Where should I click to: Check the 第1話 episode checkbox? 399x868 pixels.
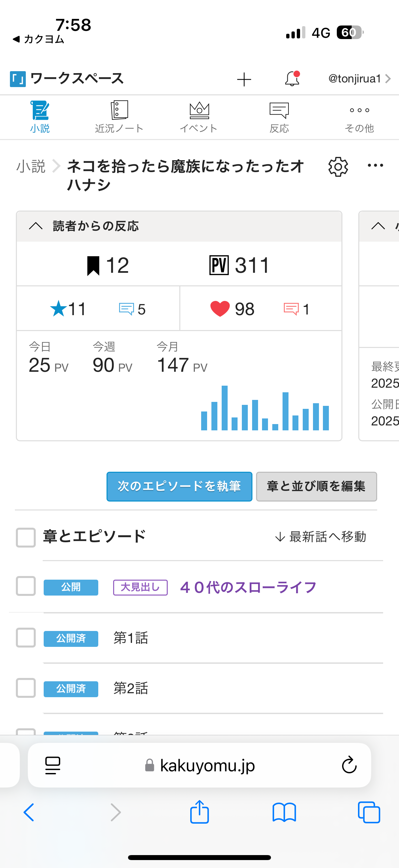click(25, 638)
